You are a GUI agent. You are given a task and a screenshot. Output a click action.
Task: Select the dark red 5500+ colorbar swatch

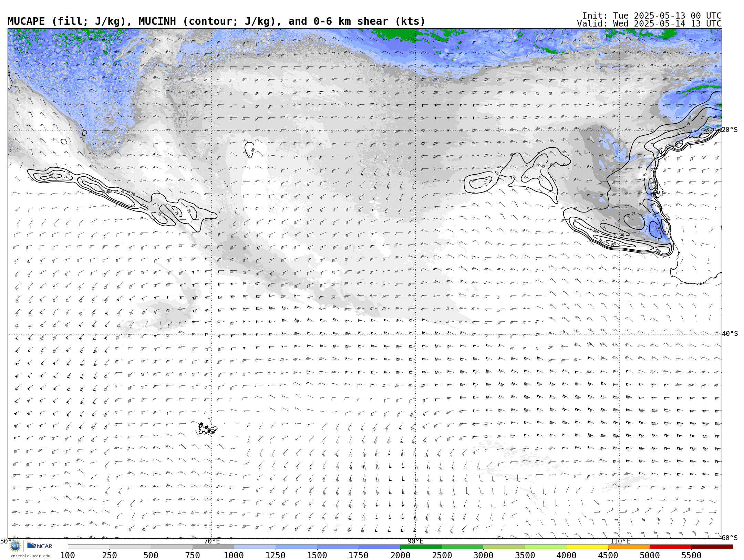tap(712, 547)
